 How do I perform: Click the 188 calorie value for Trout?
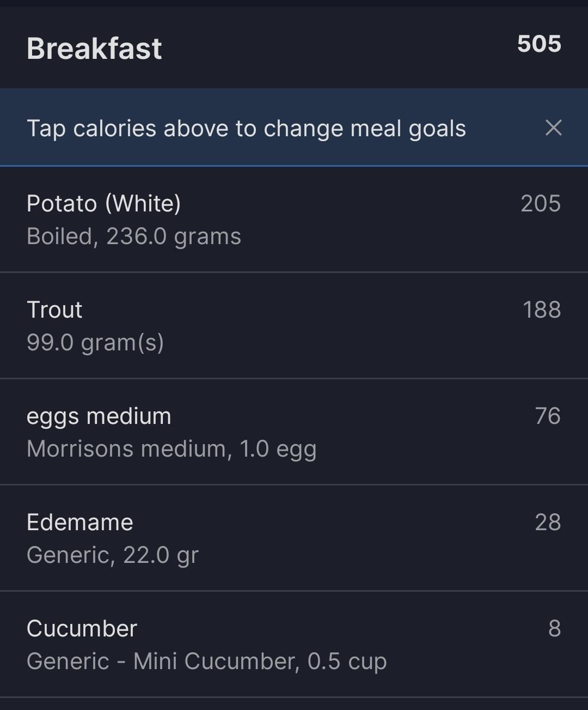point(541,310)
